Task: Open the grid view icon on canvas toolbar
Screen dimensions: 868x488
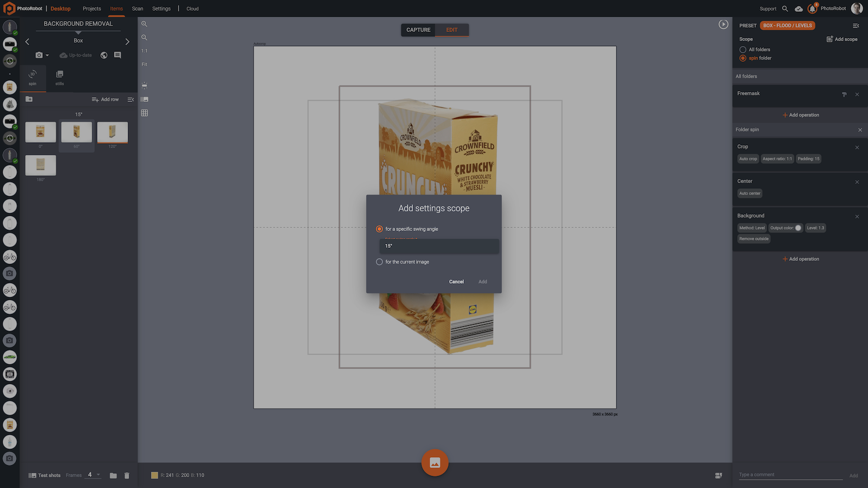Action: pyautogui.click(x=144, y=112)
